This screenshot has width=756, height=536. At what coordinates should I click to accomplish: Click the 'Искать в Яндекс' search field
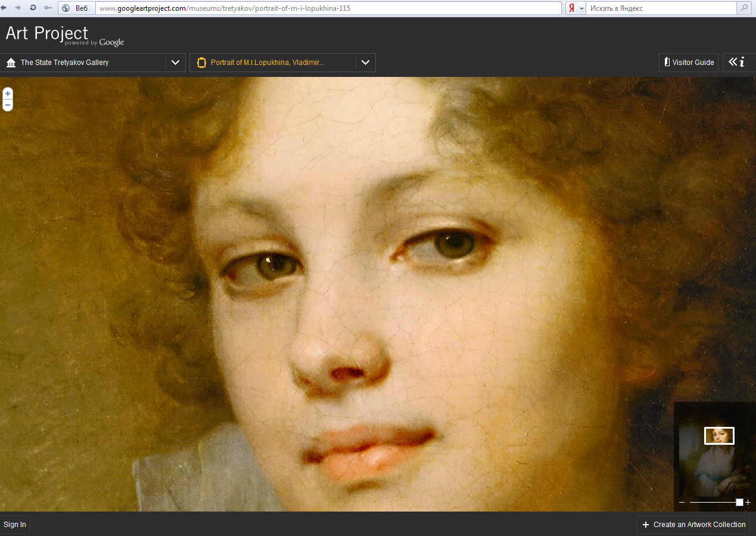pyautogui.click(x=661, y=8)
